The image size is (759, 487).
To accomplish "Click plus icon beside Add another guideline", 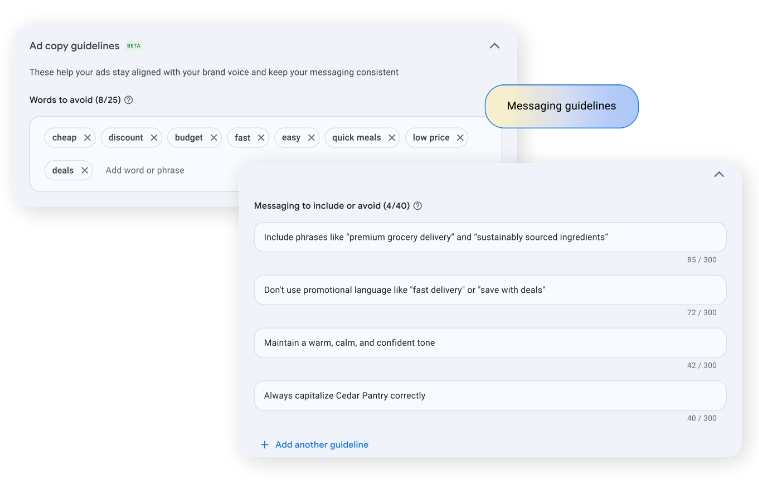I will pyautogui.click(x=264, y=445).
